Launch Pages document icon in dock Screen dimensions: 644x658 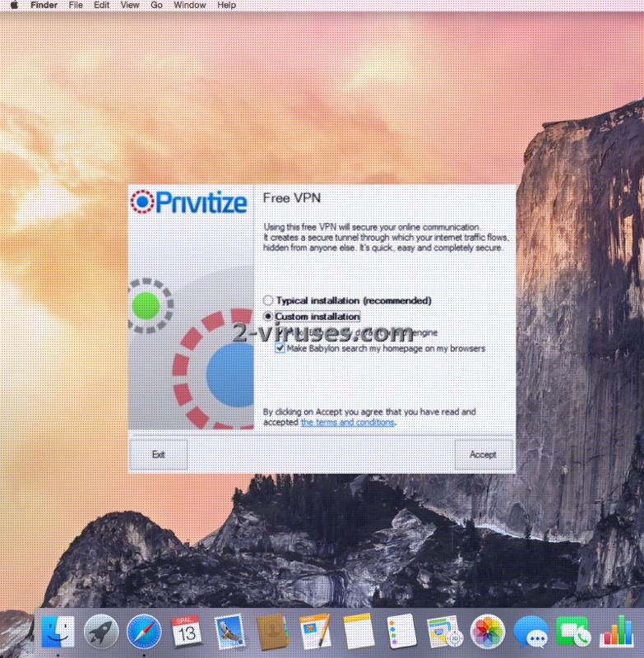tap(315, 632)
